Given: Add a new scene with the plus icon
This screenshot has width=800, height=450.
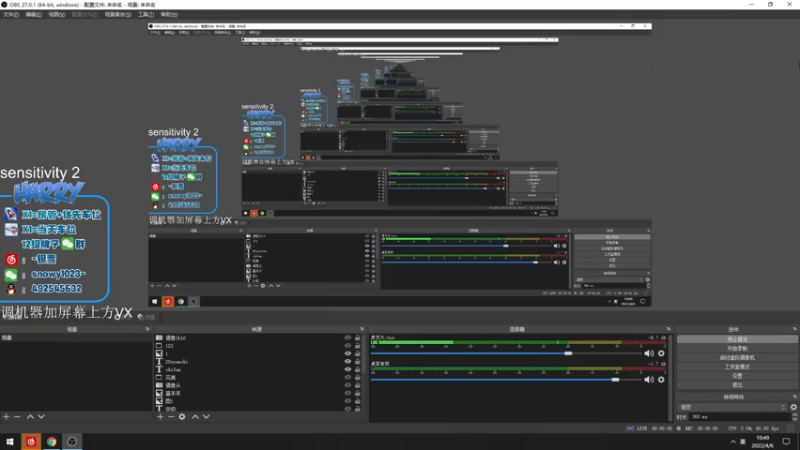Looking at the screenshot, I should 6,417.
